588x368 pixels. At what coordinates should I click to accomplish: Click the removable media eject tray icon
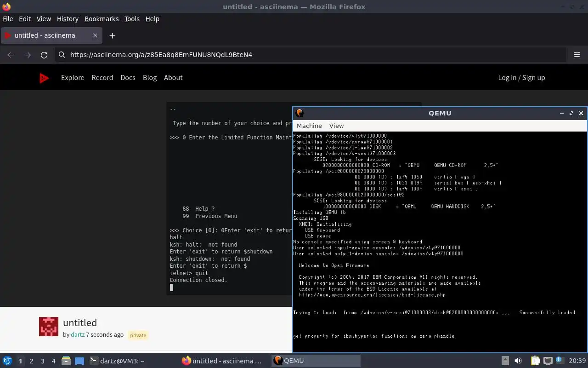point(505,361)
